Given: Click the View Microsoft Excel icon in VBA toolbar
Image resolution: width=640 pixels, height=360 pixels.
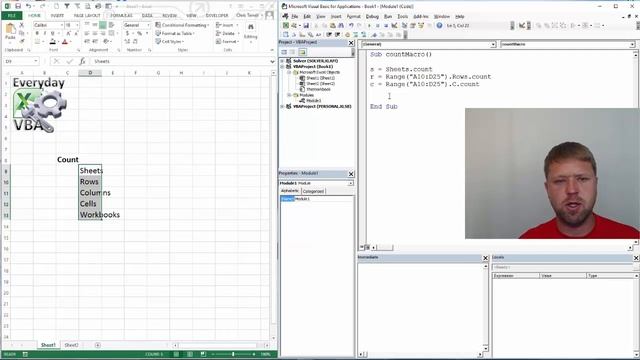Looking at the screenshot, I should click(286, 26).
